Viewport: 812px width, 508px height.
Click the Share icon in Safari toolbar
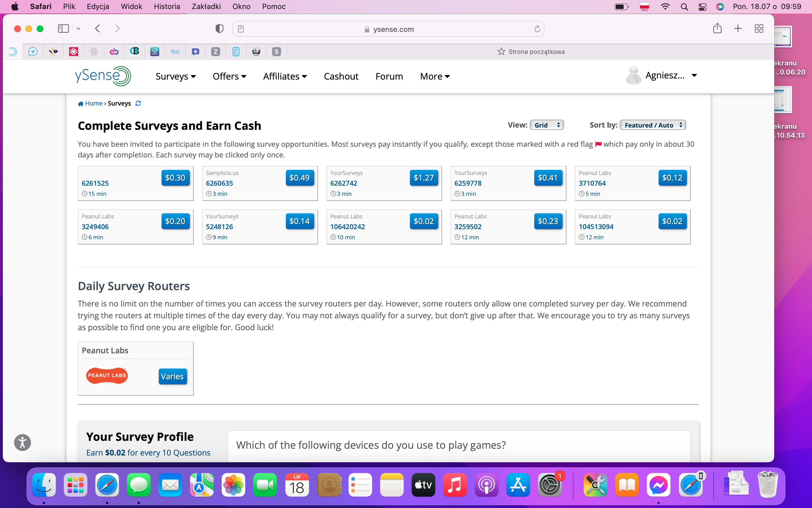point(717,28)
